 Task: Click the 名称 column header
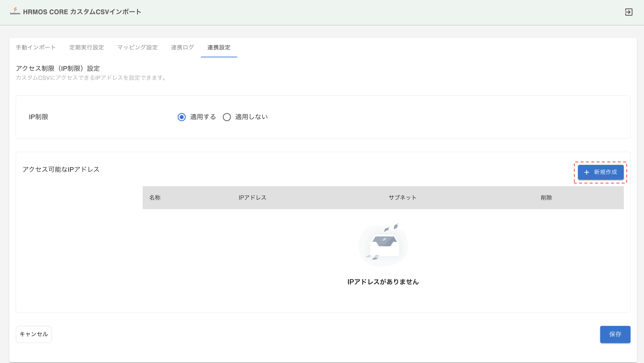(155, 198)
